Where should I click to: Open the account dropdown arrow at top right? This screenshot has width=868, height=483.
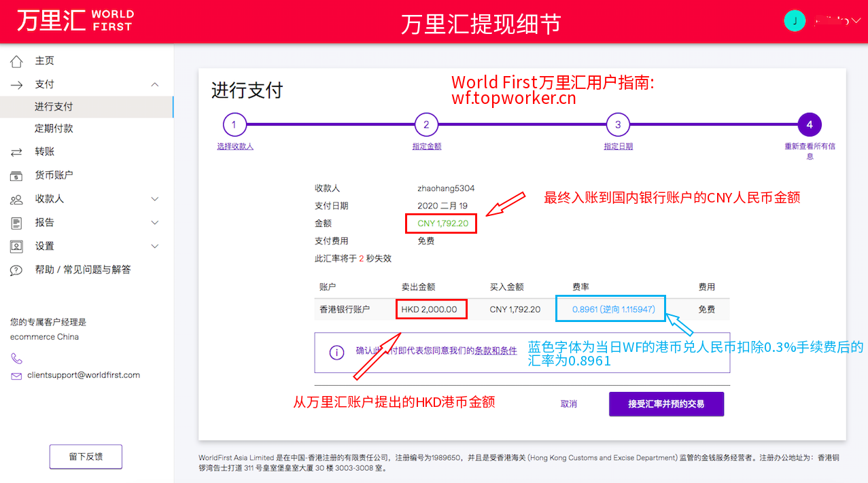(856, 21)
